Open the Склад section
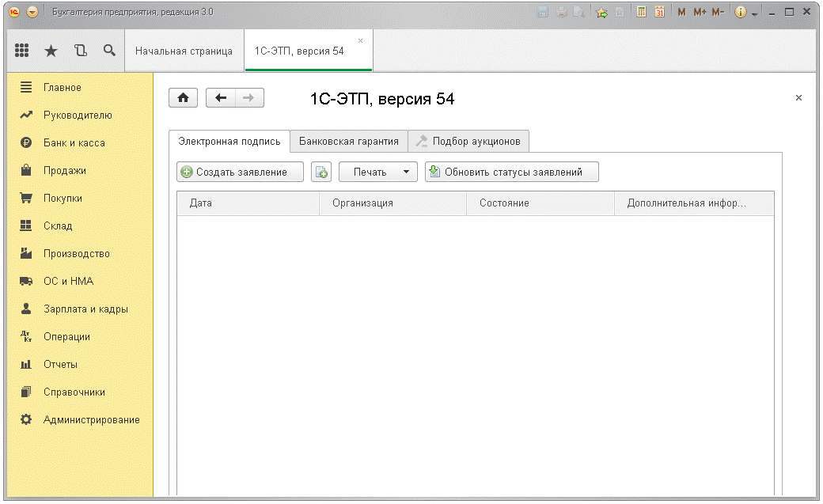Viewport: 823px width, 504px height. pyautogui.click(x=80, y=225)
